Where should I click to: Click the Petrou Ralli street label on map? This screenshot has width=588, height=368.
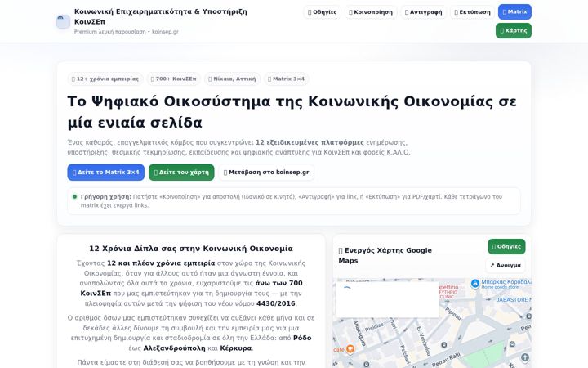[446, 360]
